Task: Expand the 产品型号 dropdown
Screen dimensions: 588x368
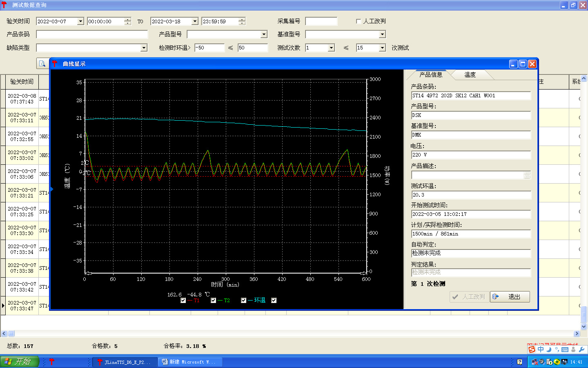Action: [264, 35]
